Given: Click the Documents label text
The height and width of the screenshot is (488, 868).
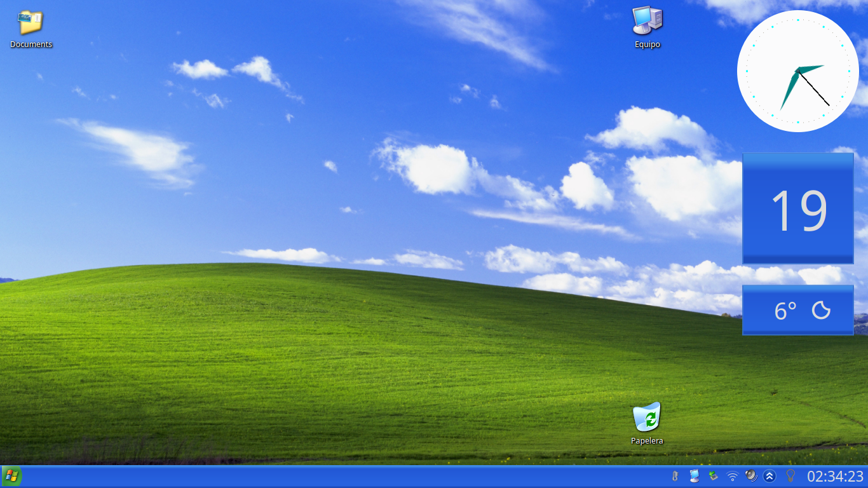Looking at the screenshot, I should 31,44.
